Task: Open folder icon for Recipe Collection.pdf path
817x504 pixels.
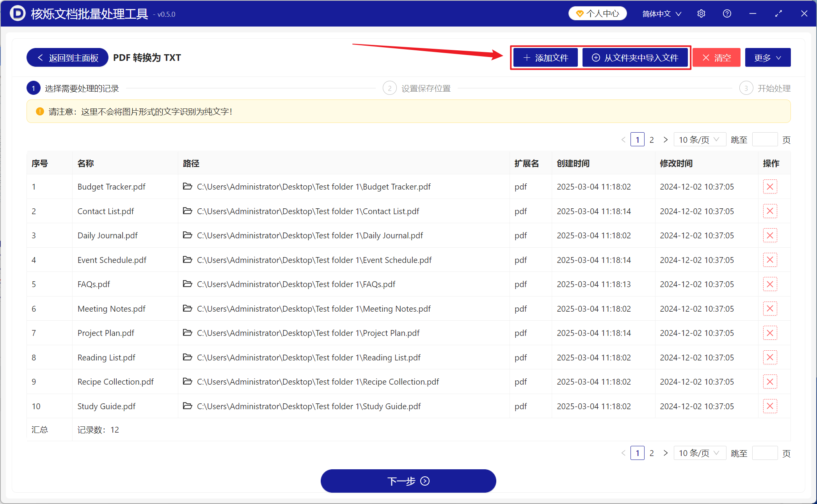Action: (188, 382)
